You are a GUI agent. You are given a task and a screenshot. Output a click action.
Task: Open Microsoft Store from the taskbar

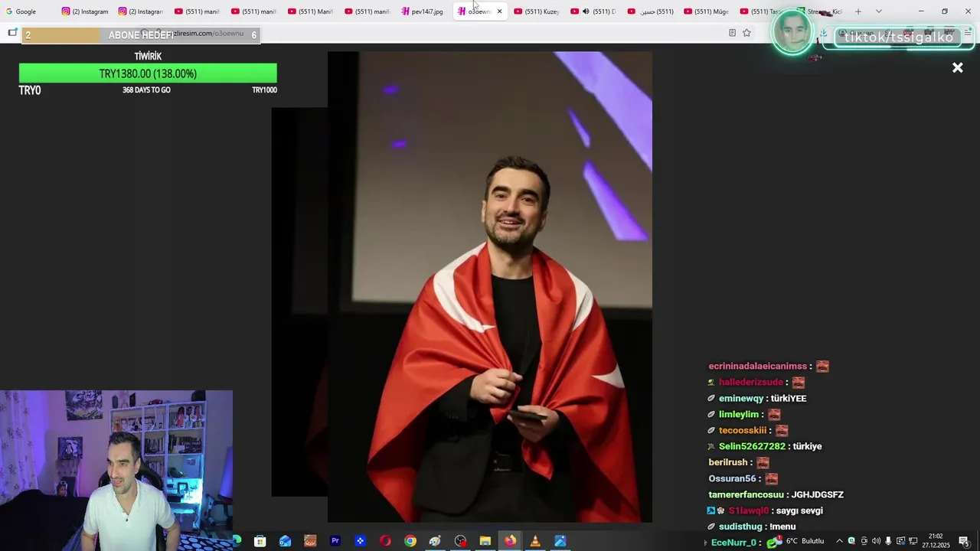click(x=260, y=541)
